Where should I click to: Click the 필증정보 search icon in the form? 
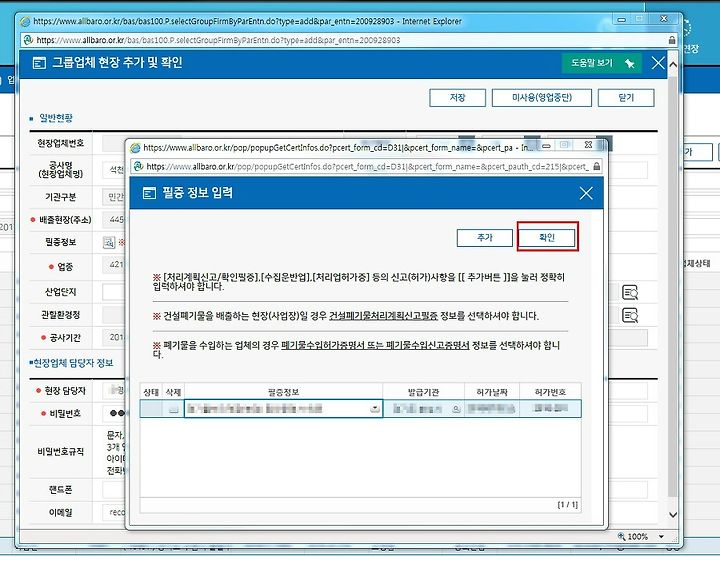(x=109, y=242)
